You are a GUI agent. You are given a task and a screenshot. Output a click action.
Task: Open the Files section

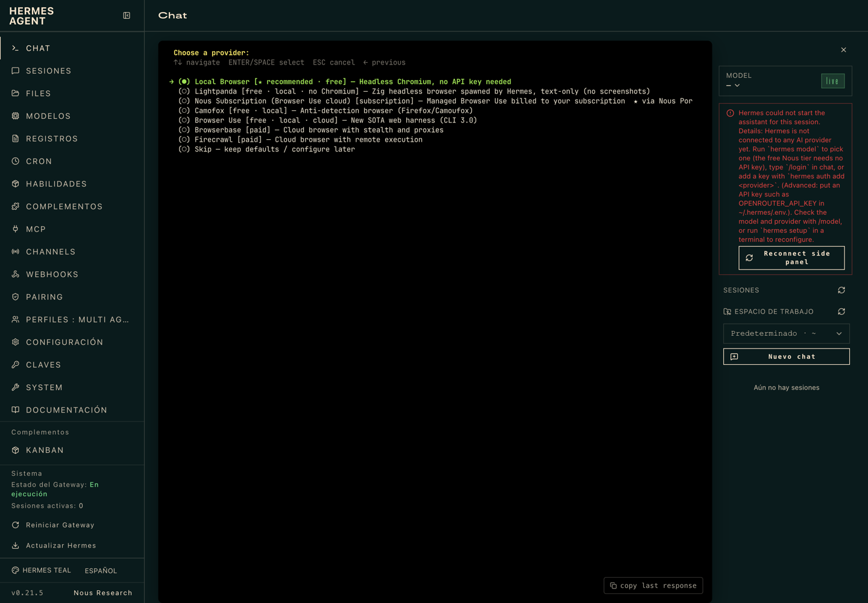click(x=72, y=93)
